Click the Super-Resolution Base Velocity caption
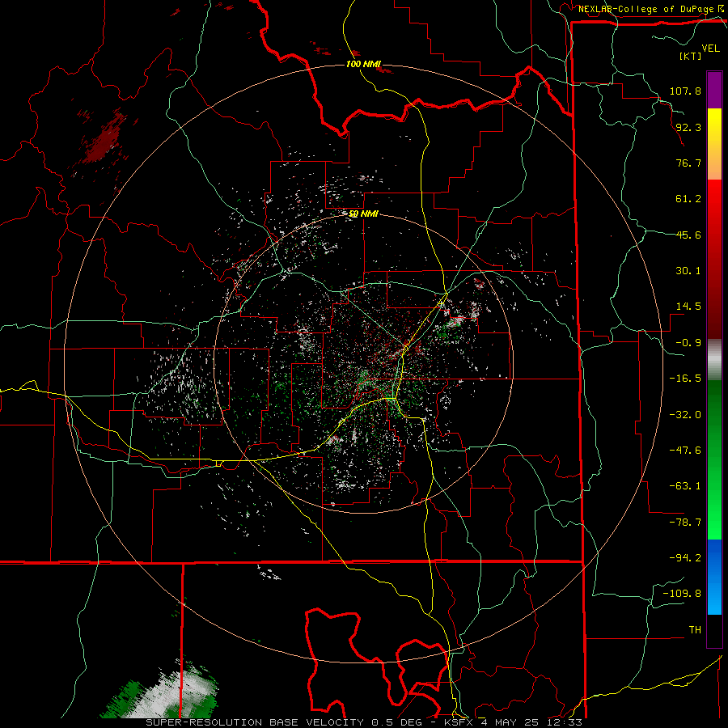Screen dimensions: 728x728 [x=363, y=722]
